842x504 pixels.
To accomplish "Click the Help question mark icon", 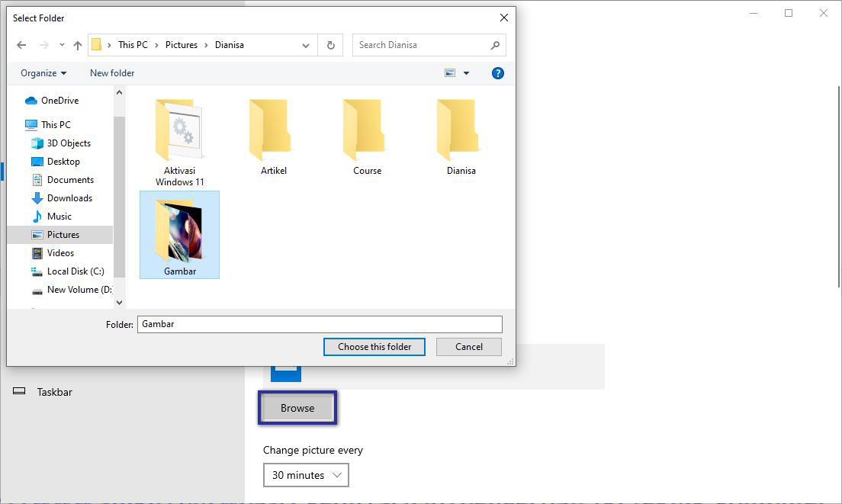I will point(498,72).
